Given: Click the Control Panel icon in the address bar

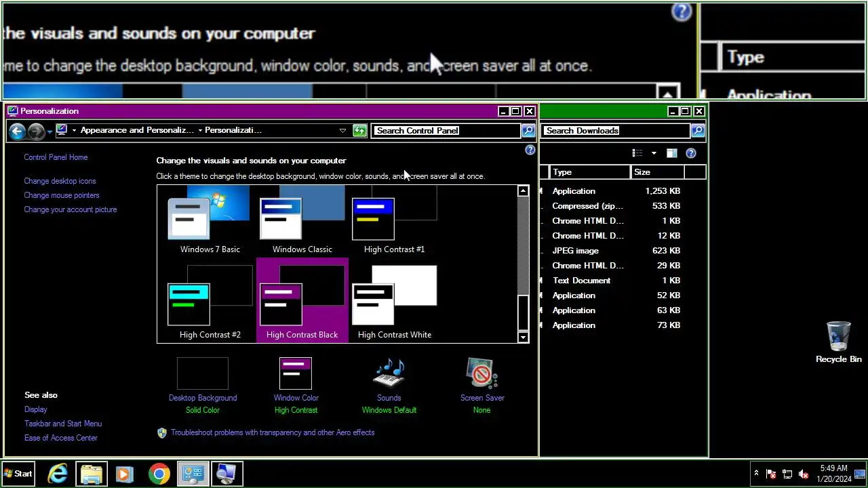Looking at the screenshot, I should tap(62, 130).
